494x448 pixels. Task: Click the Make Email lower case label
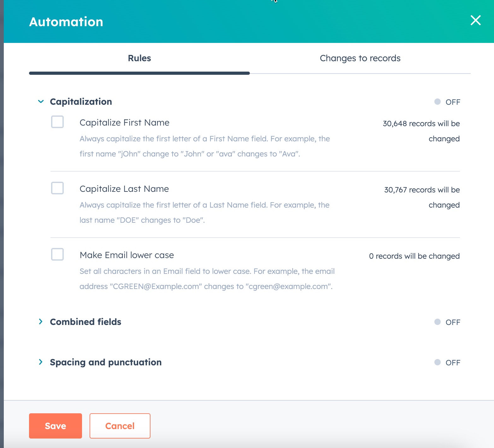click(x=126, y=255)
